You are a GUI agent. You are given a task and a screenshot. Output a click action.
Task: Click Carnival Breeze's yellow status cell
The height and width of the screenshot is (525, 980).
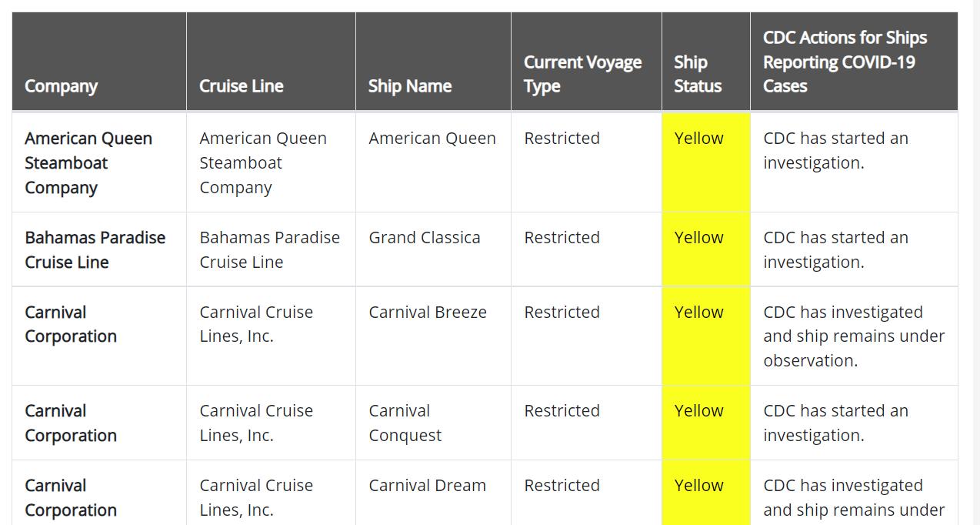(706, 336)
